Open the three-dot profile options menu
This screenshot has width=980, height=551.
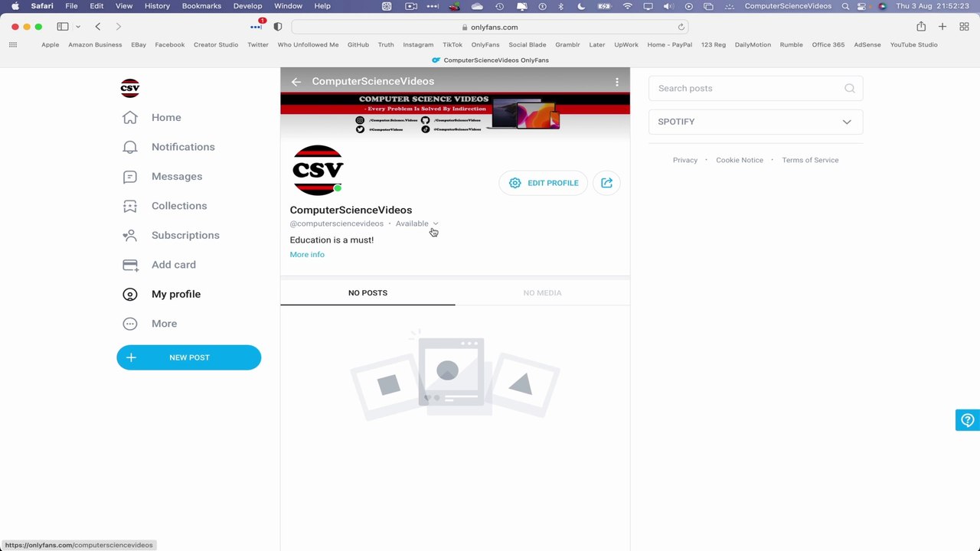pos(617,81)
